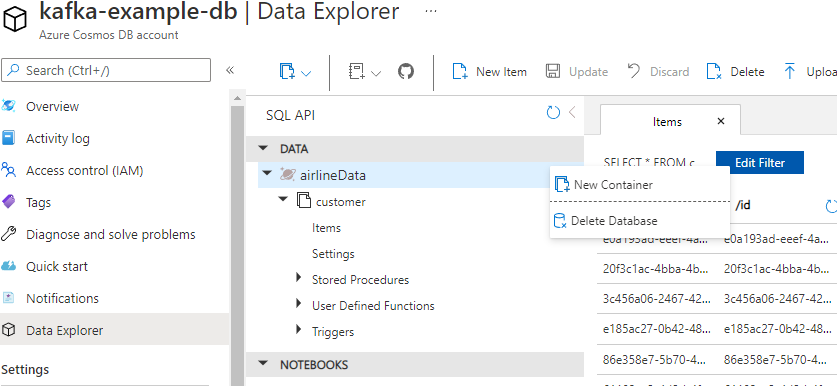Click the notebook icon in toolbar
837x386 pixels.
[356, 72]
